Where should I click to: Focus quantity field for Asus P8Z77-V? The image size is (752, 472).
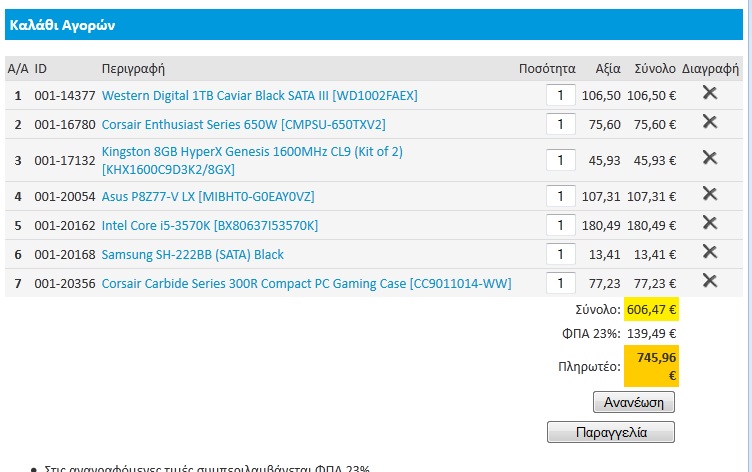click(x=561, y=196)
